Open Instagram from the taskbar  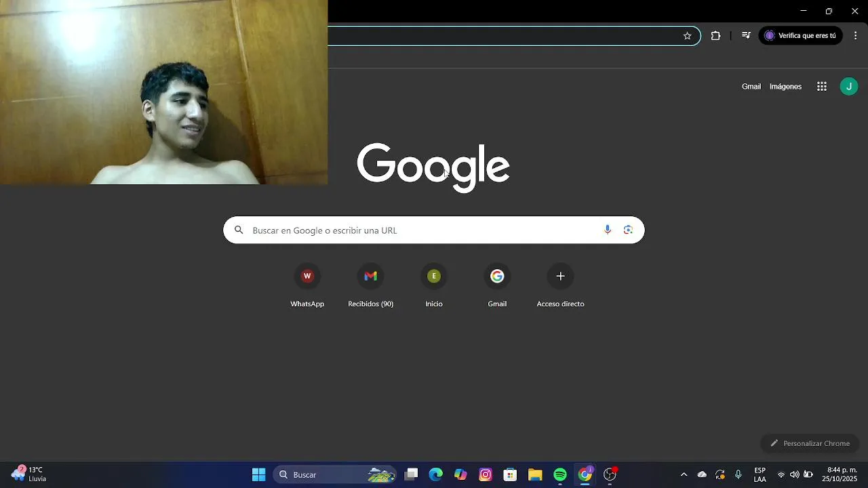point(486,474)
